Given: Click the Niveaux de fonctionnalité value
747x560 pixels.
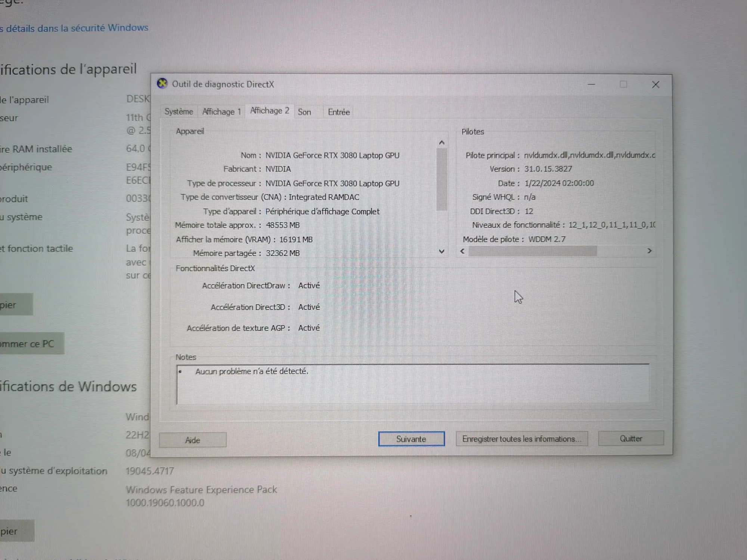Looking at the screenshot, I should 612,225.
